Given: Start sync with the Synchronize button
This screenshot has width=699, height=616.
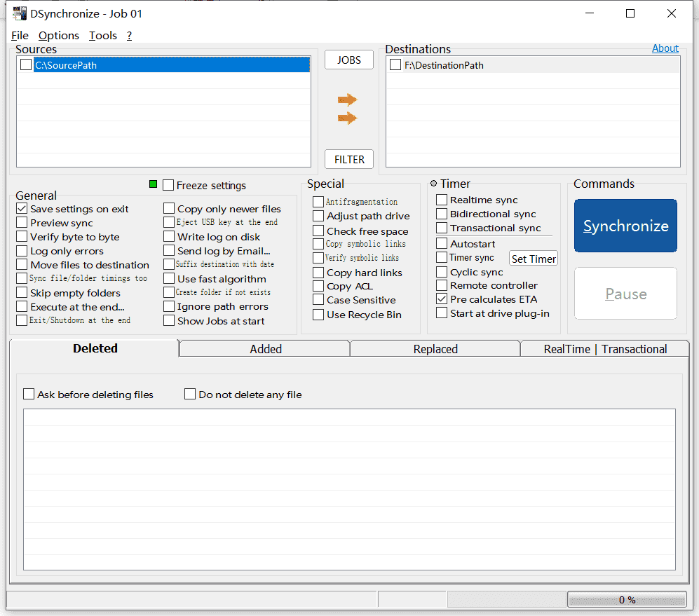Looking at the screenshot, I should (625, 226).
